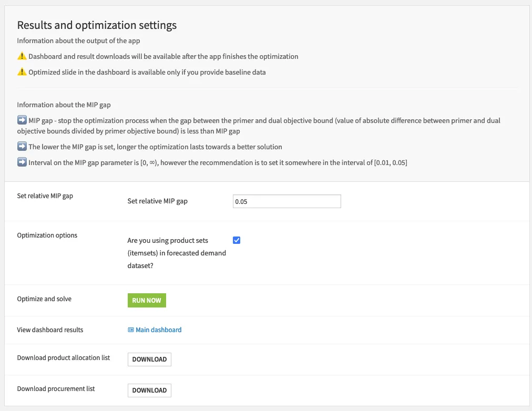
Task: Click the 'Results and optimization settings' heading
Action: coord(97,25)
